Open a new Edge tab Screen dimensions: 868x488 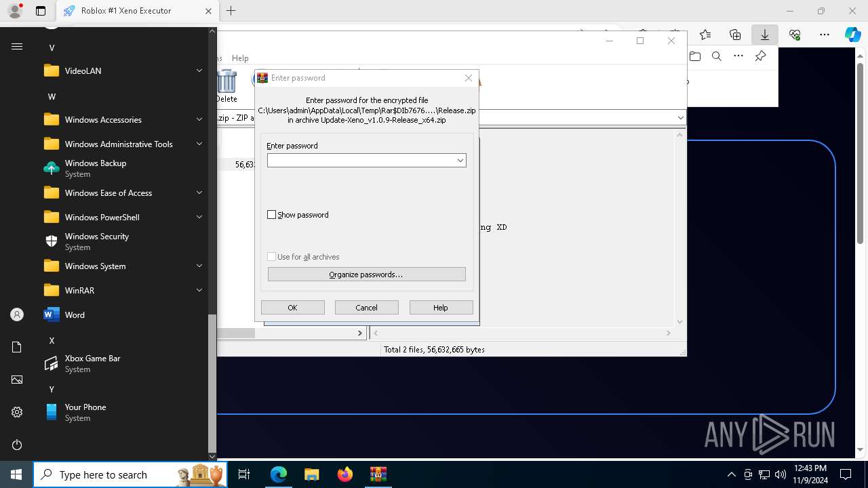pyautogui.click(x=231, y=11)
